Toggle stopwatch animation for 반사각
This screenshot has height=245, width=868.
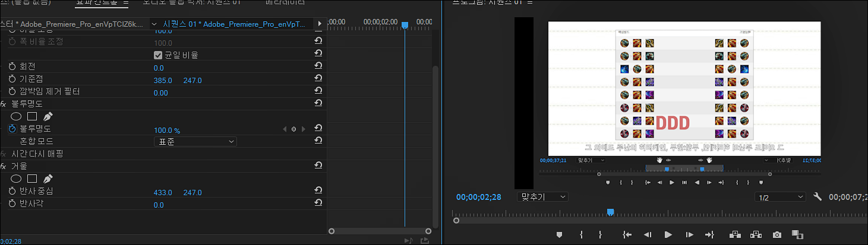point(12,205)
